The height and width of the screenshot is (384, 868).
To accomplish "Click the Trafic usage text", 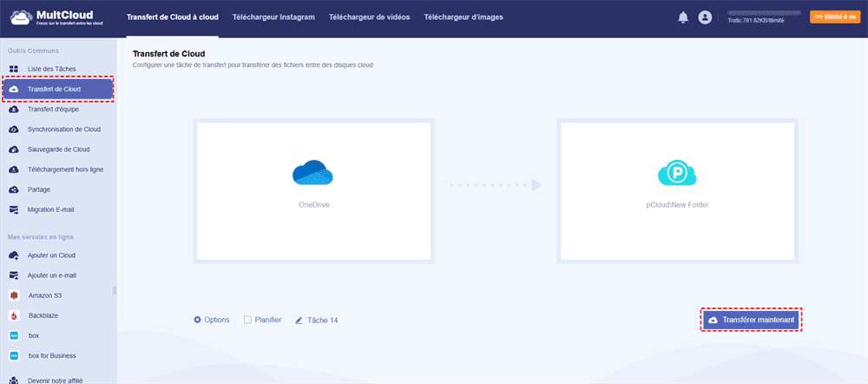I will (x=756, y=21).
